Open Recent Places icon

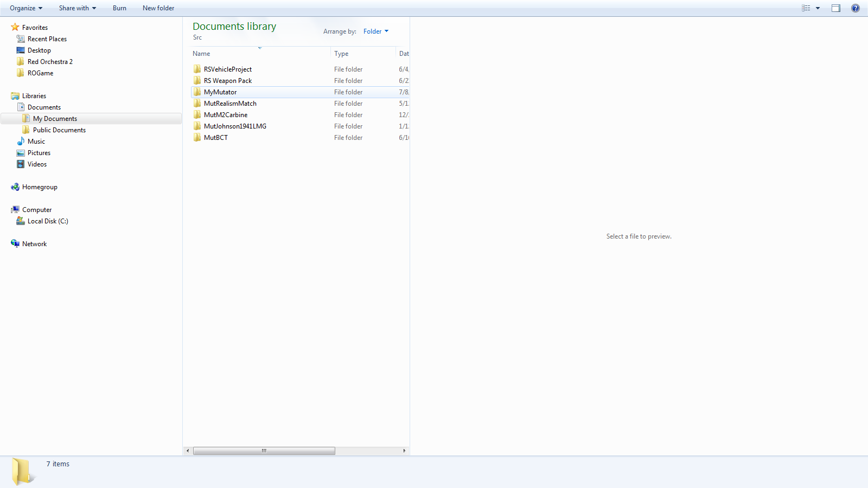[x=21, y=38]
